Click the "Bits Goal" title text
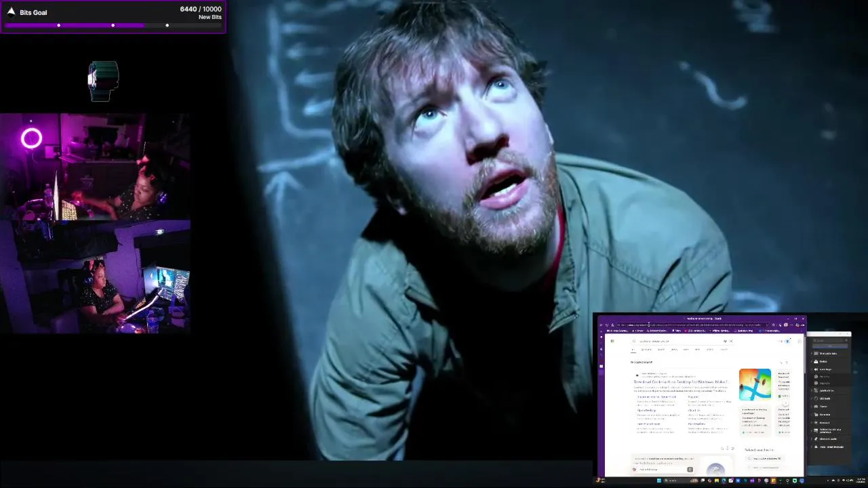Screen dimensions: 868x488 (x=33, y=12)
